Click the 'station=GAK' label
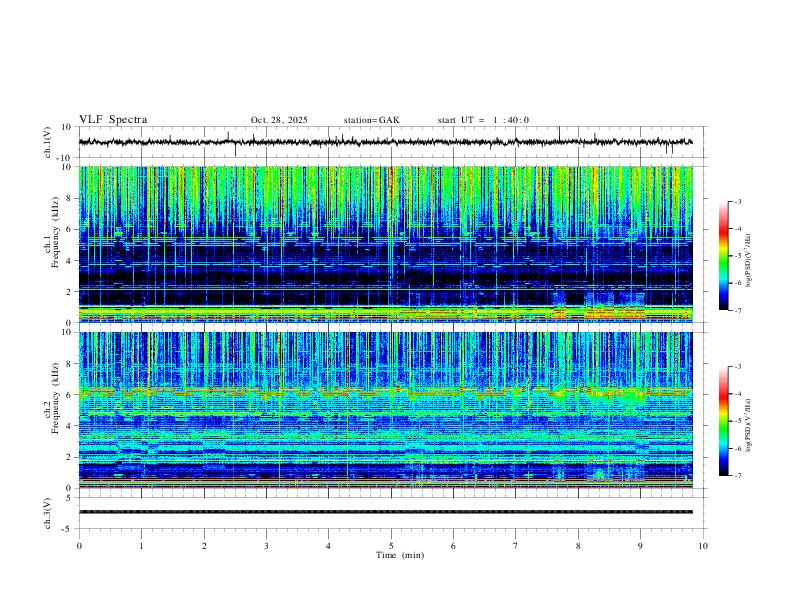The height and width of the screenshot is (612, 792). point(371,120)
